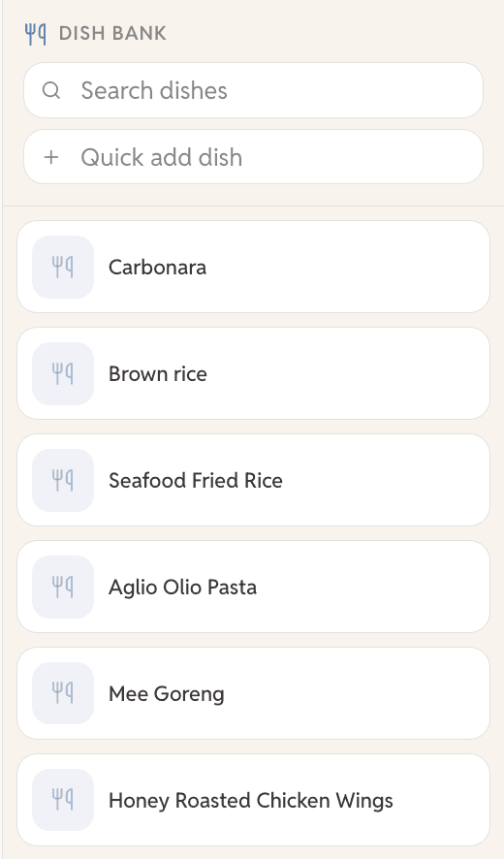Click the utensils icon next to Carbonara
The height and width of the screenshot is (859, 504).
[x=63, y=268]
